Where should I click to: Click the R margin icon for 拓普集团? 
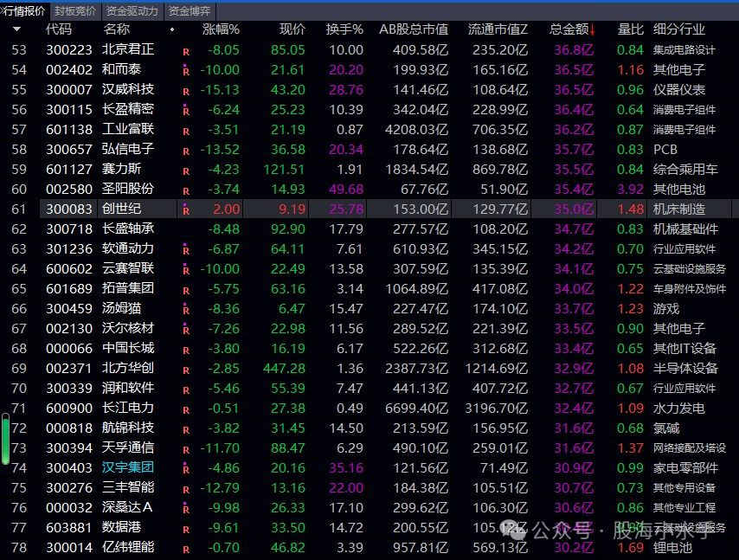coord(186,290)
